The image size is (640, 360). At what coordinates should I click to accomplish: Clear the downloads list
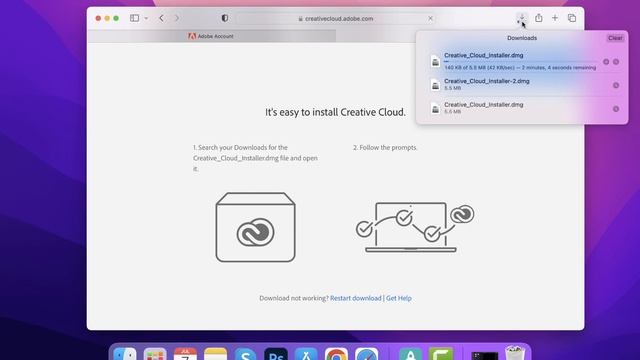(x=615, y=38)
